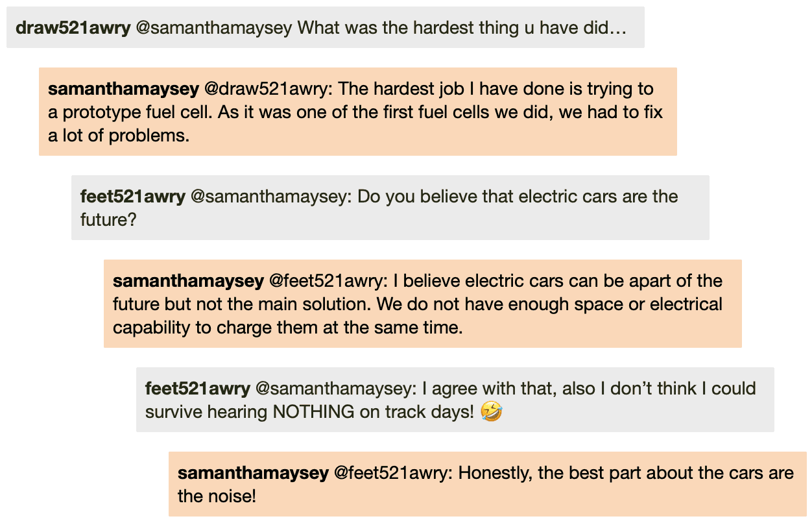Click samanthamaysey's name in the fuel cell reply
The height and width of the screenshot is (523, 812).
[123, 89]
